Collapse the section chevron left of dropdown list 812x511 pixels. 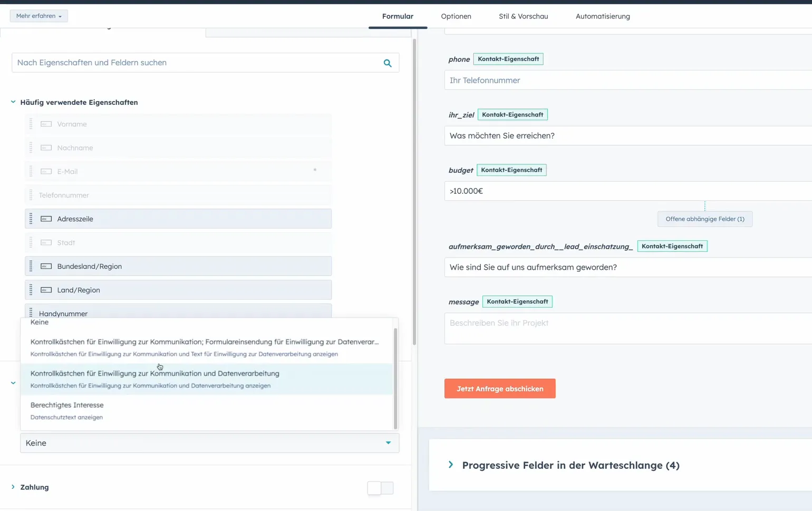click(x=13, y=383)
